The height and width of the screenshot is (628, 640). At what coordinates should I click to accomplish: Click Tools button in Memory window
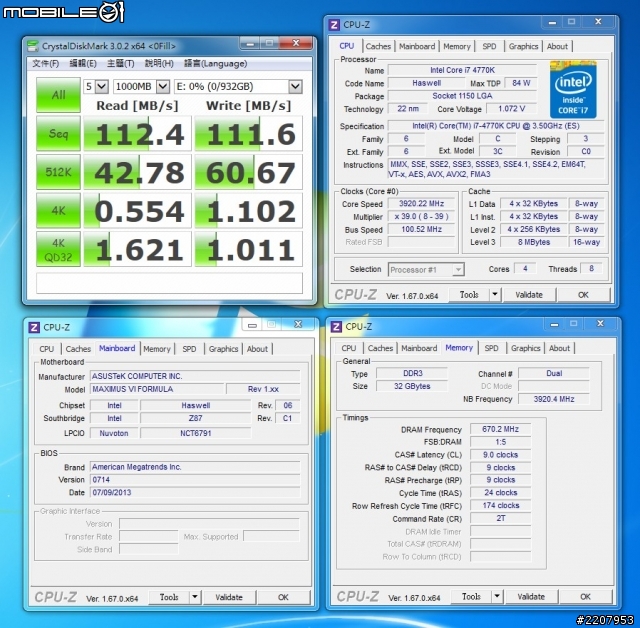point(471,597)
